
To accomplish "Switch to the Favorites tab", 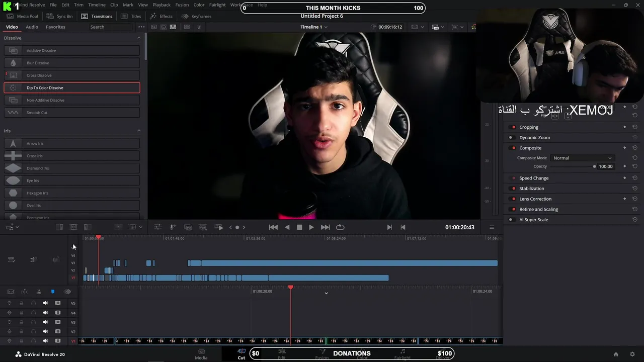I will point(55,27).
